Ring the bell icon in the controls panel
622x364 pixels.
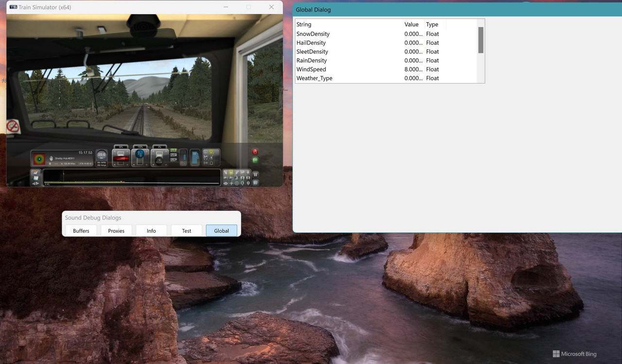coord(211,163)
